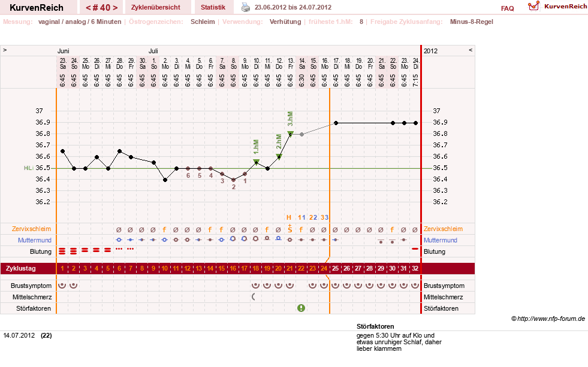
Task: Click the left Brustsymptom row label
Action: (x=31, y=286)
